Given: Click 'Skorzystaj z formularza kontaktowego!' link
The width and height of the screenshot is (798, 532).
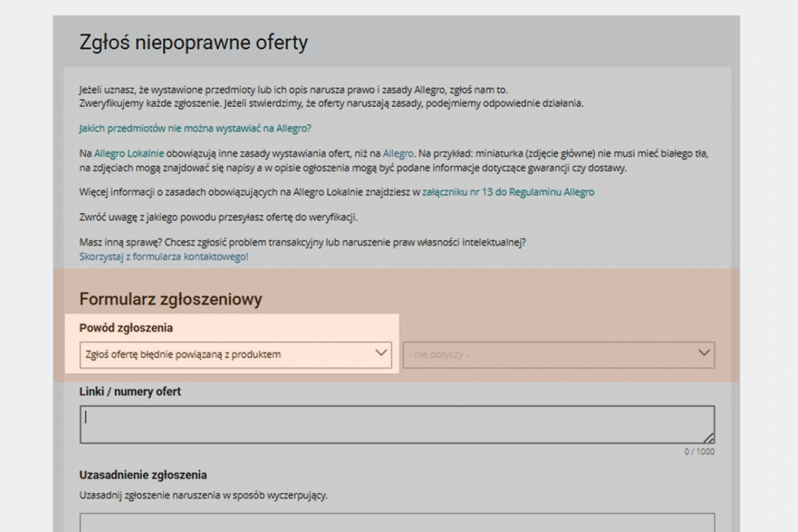Looking at the screenshot, I should click(x=164, y=256).
